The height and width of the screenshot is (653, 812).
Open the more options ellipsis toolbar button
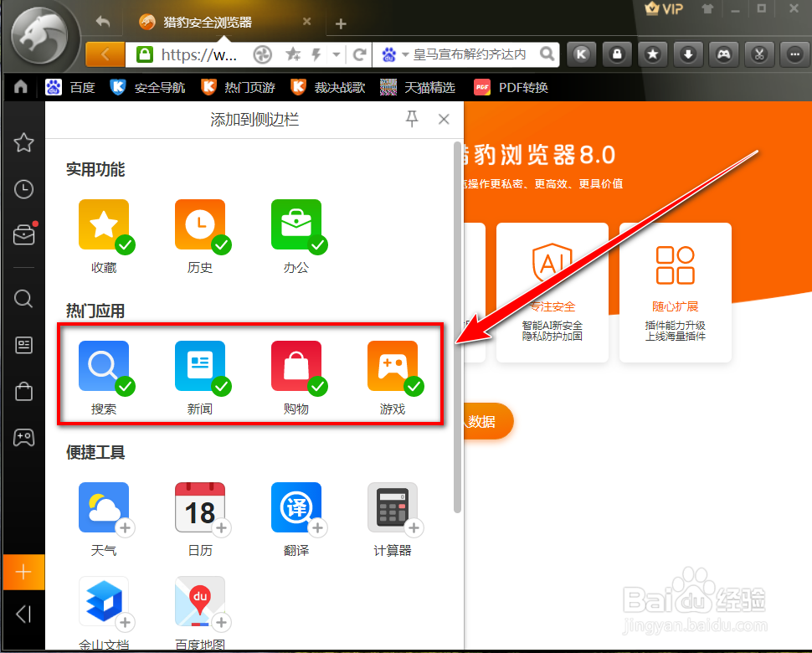pyautogui.click(x=794, y=54)
